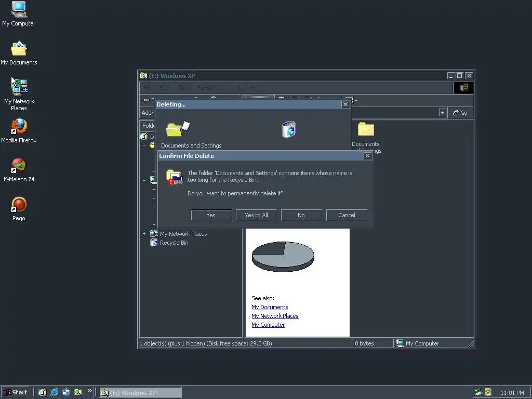Click the 11:01 PM system clock
The image size is (532, 399).
(512, 393)
